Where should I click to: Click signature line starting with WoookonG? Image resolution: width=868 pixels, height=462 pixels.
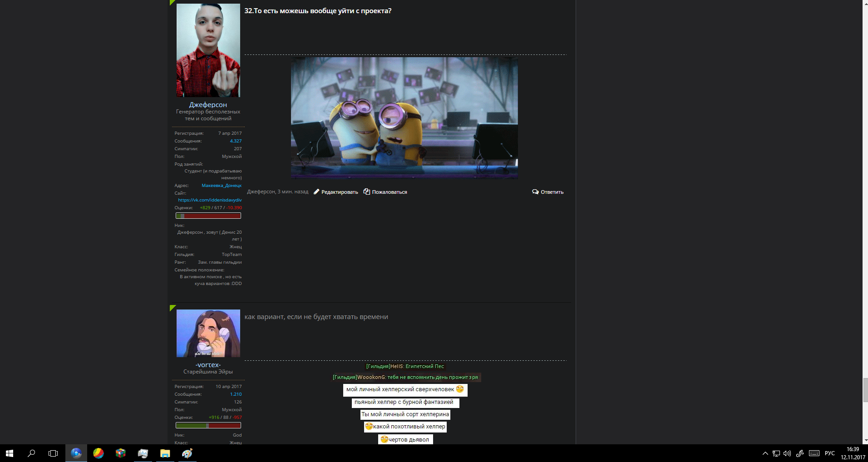coord(405,377)
